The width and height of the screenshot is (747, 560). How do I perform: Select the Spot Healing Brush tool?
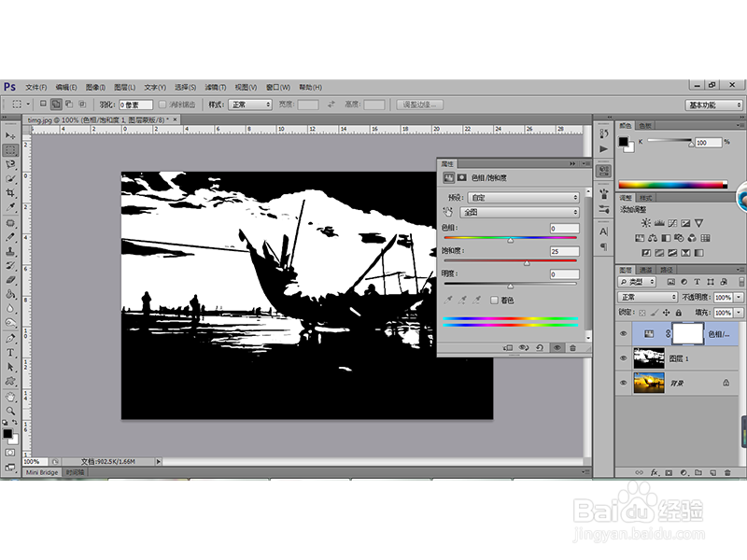(x=10, y=223)
